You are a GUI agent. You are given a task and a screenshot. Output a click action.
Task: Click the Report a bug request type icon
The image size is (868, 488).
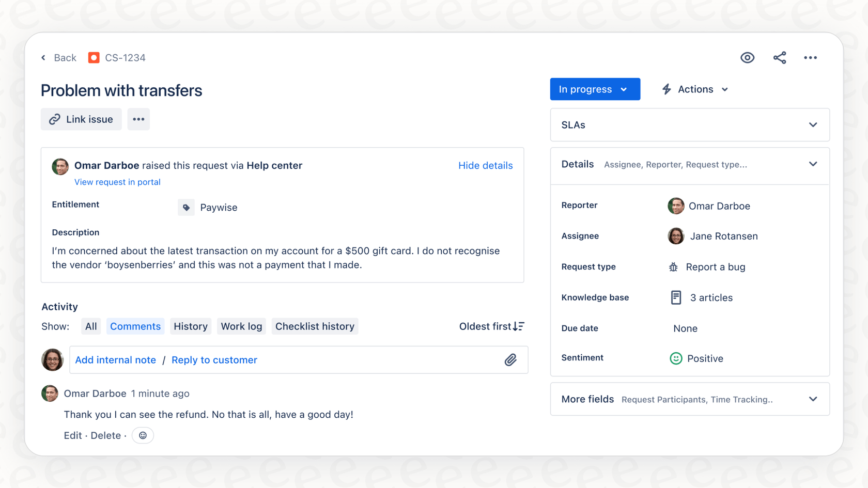pyautogui.click(x=673, y=267)
